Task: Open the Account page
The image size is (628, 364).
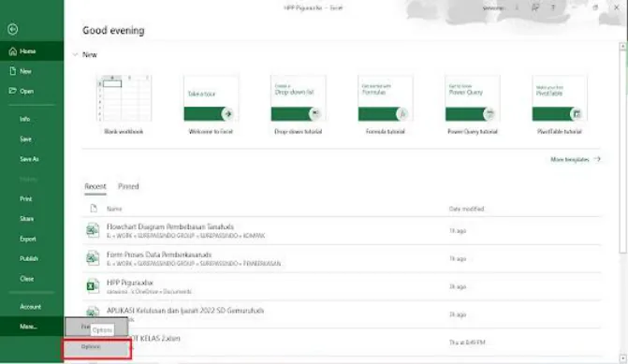Action: [32, 307]
